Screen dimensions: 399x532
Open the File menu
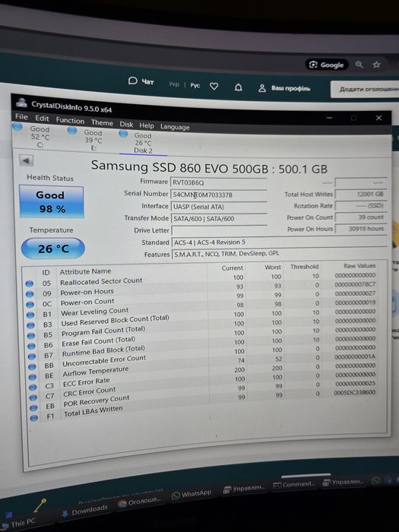21,117
